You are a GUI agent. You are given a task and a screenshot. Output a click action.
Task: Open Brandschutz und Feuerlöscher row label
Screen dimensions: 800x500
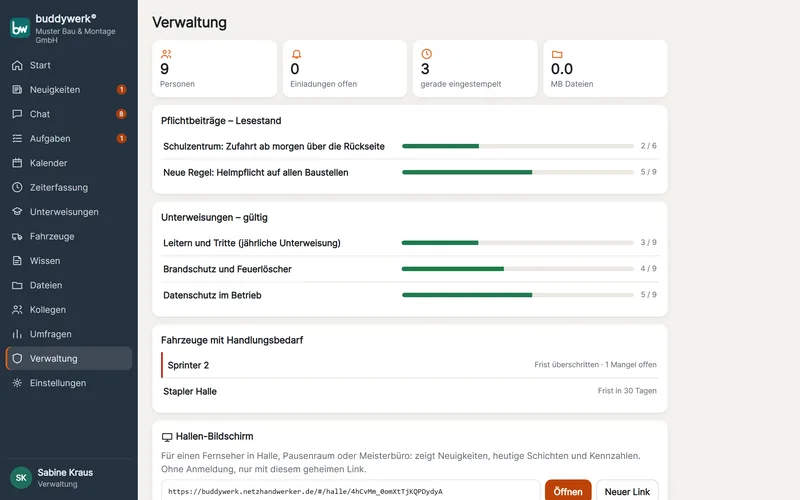point(227,269)
